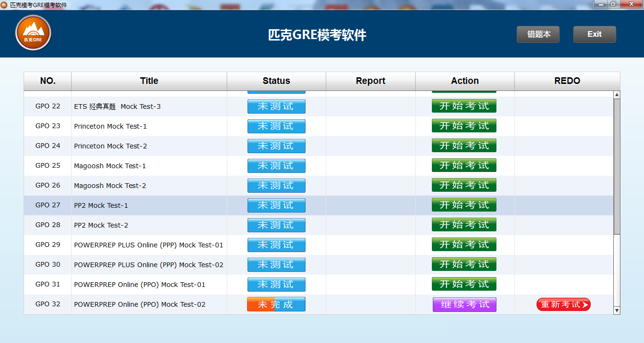The height and width of the screenshot is (343, 644).
Task: Click the title 'POWERPREP PLUS Online (PPP) Mock Test-02'
Action: [149, 265]
